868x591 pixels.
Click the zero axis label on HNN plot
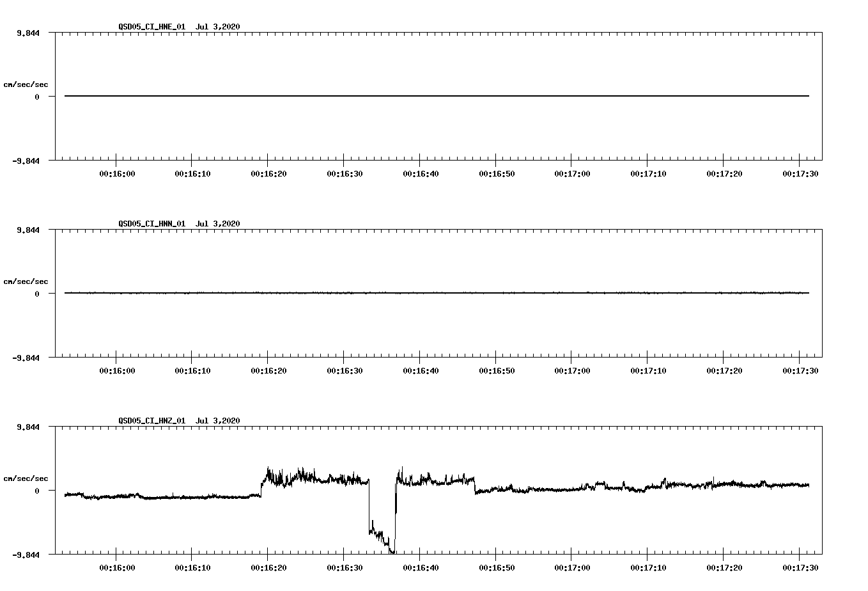tap(37, 294)
